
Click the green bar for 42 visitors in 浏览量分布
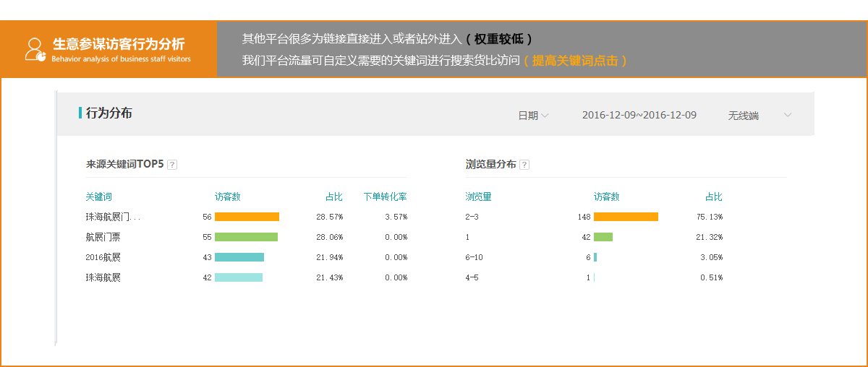603,237
